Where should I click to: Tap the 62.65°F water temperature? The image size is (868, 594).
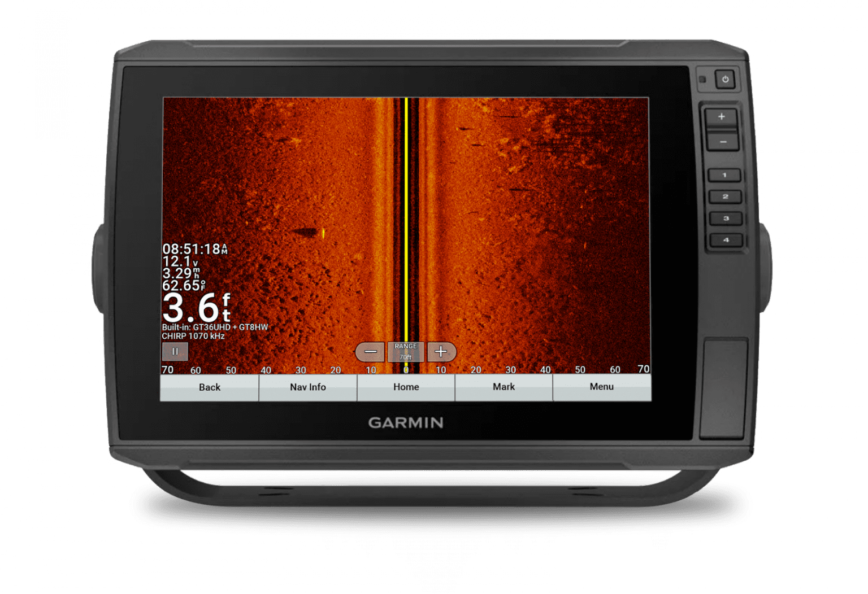[184, 286]
